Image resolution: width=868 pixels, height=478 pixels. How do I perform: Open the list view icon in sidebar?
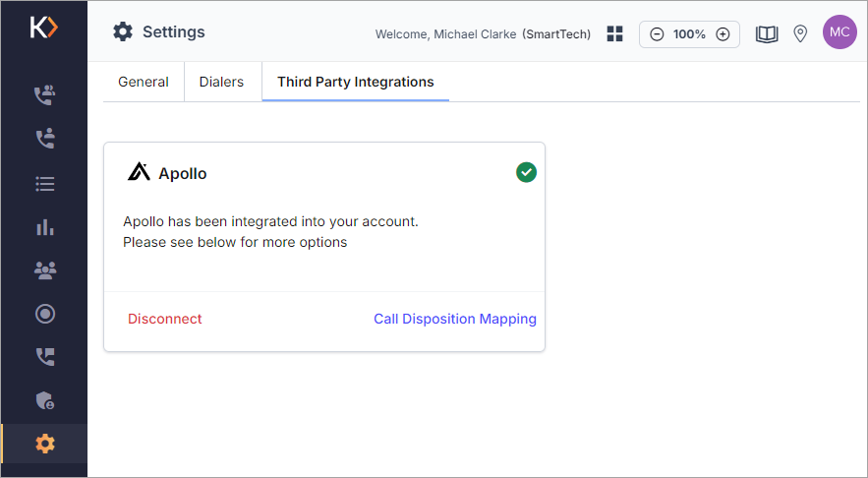[45, 183]
